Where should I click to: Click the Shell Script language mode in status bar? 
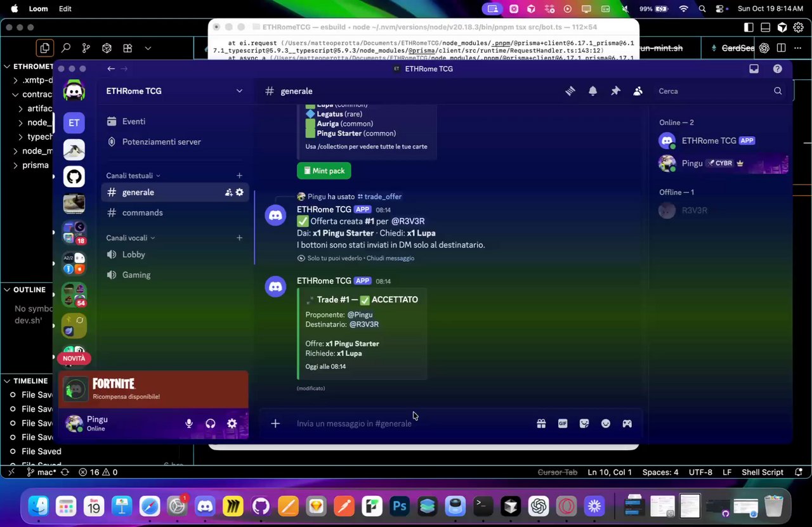pos(763,472)
